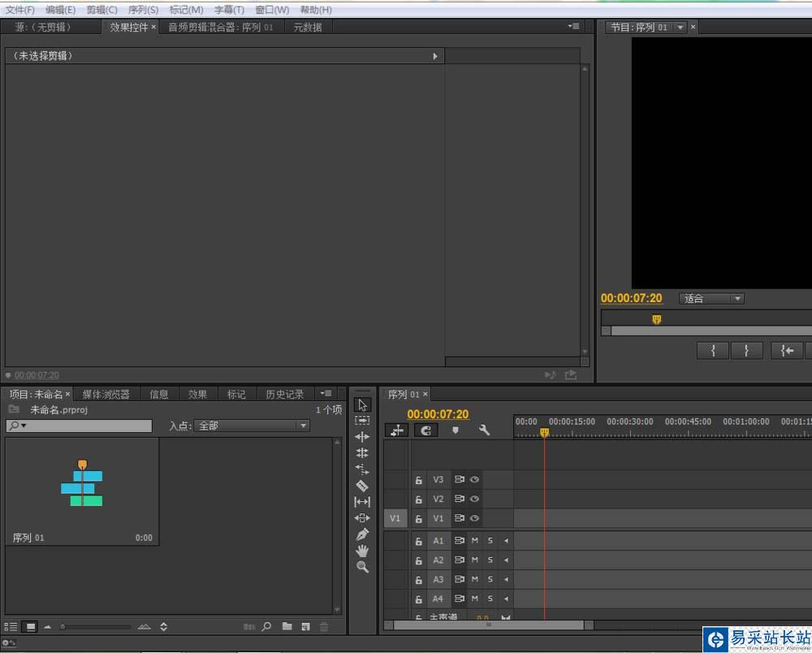This screenshot has height=653, width=812.
Task: Click the New Bin folder icon
Action: (x=287, y=626)
